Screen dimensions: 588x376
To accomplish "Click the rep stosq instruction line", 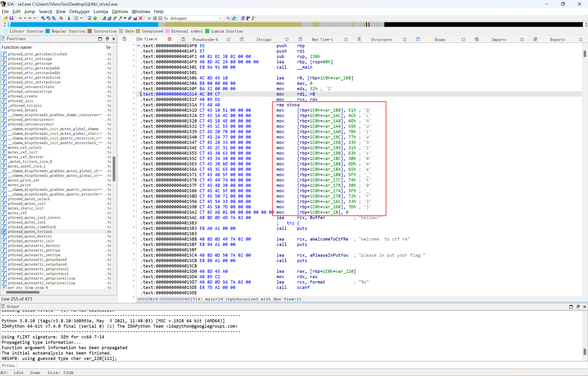I will 288,105.
